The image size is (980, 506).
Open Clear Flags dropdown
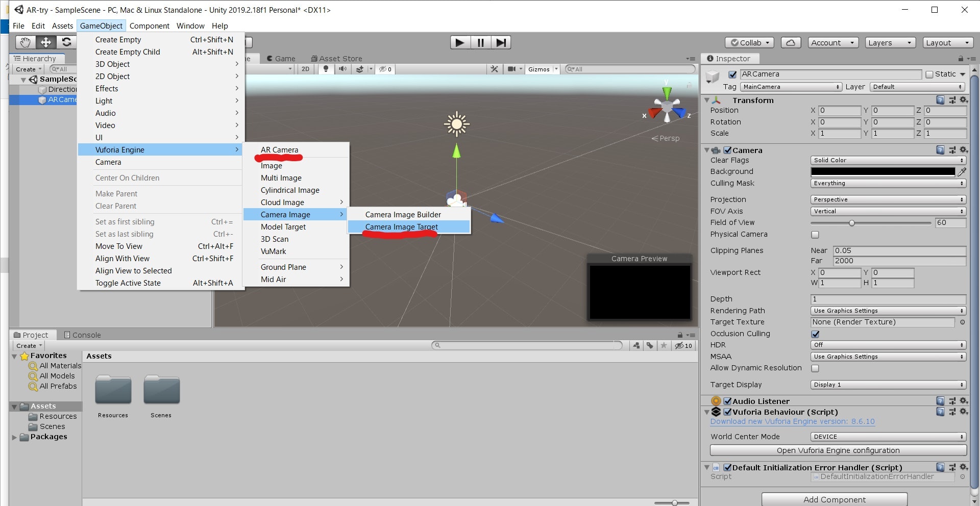888,160
